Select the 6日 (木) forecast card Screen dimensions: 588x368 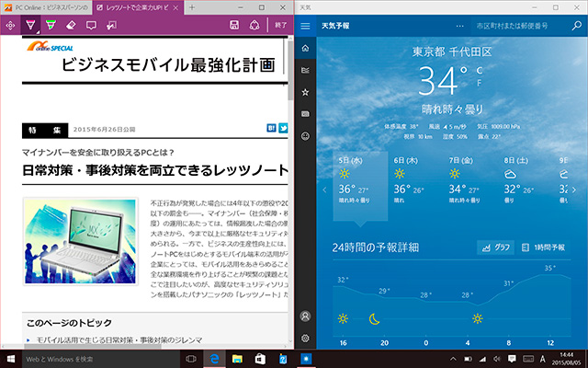(x=415, y=186)
